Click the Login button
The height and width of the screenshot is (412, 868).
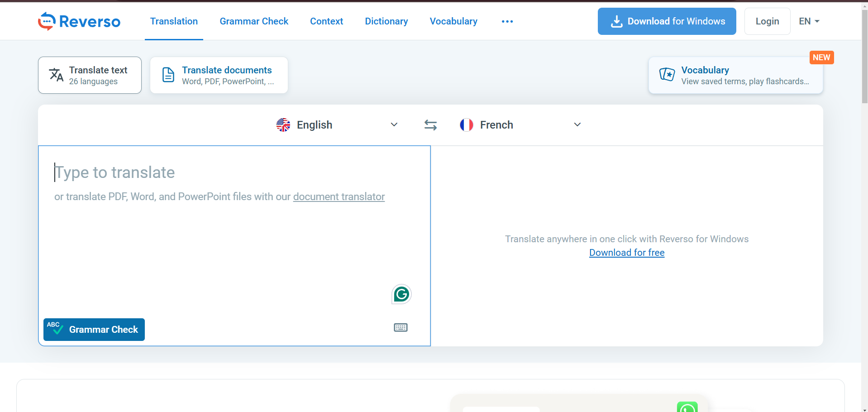click(767, 21)
